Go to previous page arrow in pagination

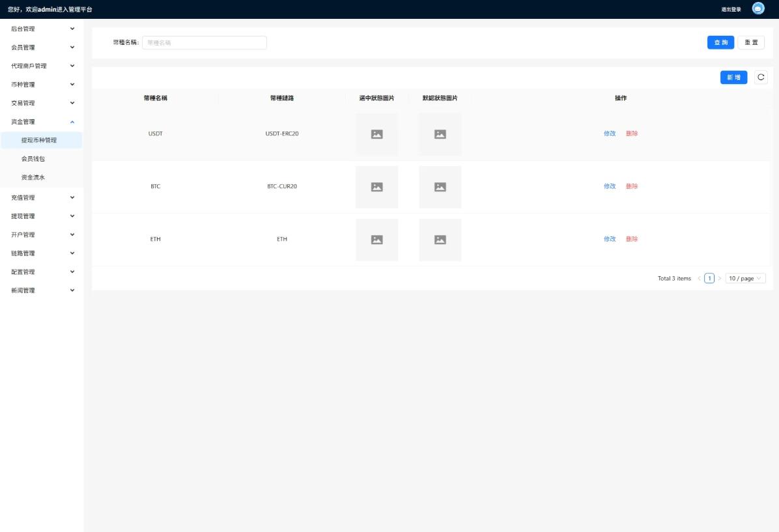click(x=700, y=279)
